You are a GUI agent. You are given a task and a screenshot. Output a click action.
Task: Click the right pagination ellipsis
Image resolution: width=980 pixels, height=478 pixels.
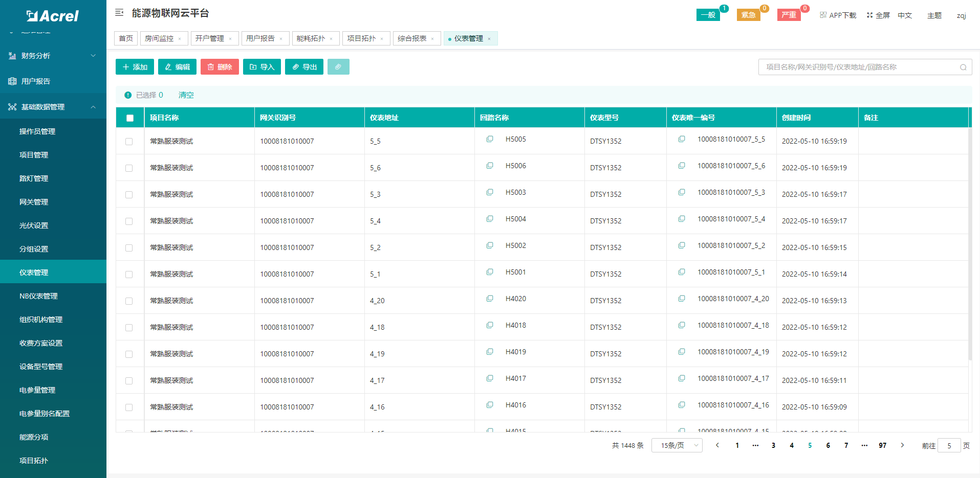point(864,445)
